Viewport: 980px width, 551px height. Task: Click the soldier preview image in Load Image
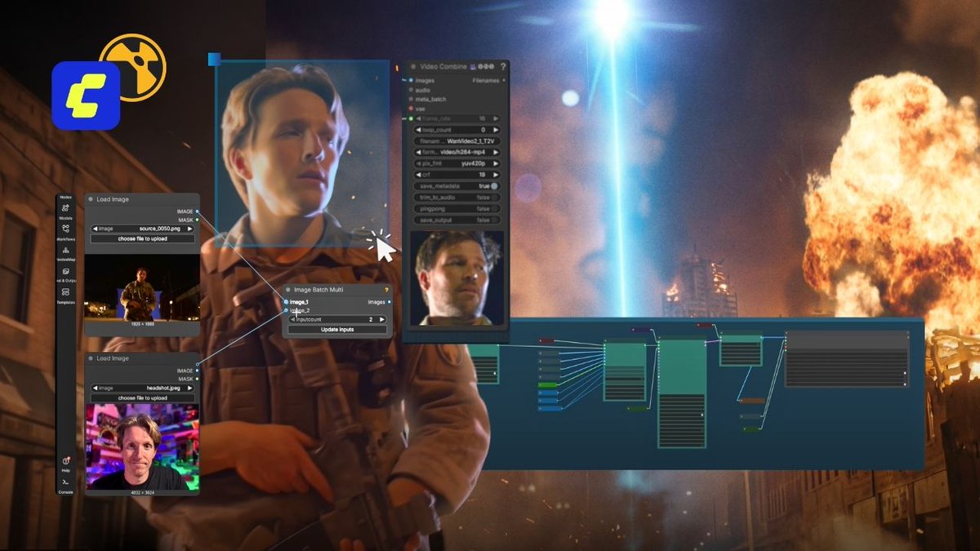143,288
